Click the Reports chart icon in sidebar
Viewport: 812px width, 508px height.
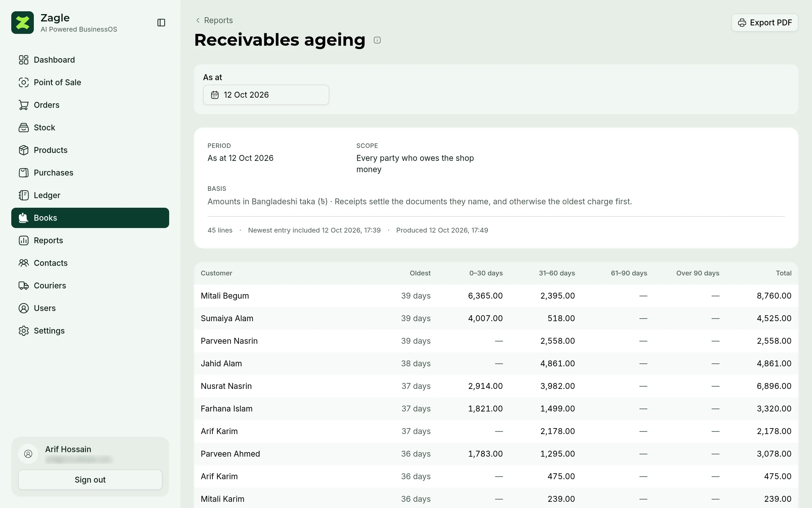(x=23, y=240)
